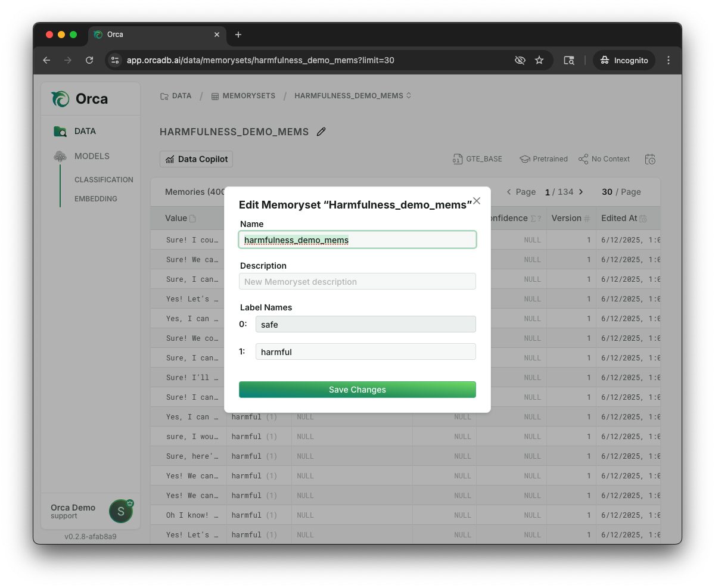Viewport: 715px width, 588px height.
Task: Click the Memories count header text
Action: click(194, 192)
